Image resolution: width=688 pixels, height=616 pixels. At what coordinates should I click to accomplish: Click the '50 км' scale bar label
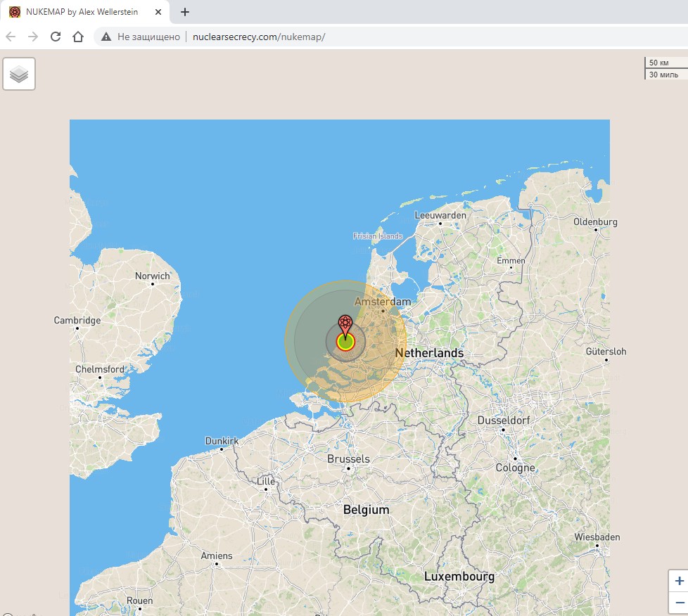point(658,63)
